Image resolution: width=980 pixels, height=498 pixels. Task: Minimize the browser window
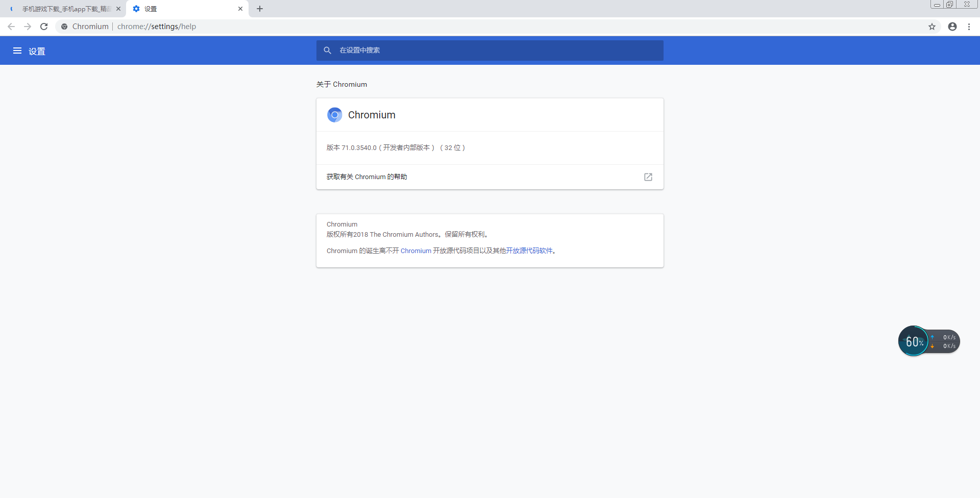click(937, 5)
